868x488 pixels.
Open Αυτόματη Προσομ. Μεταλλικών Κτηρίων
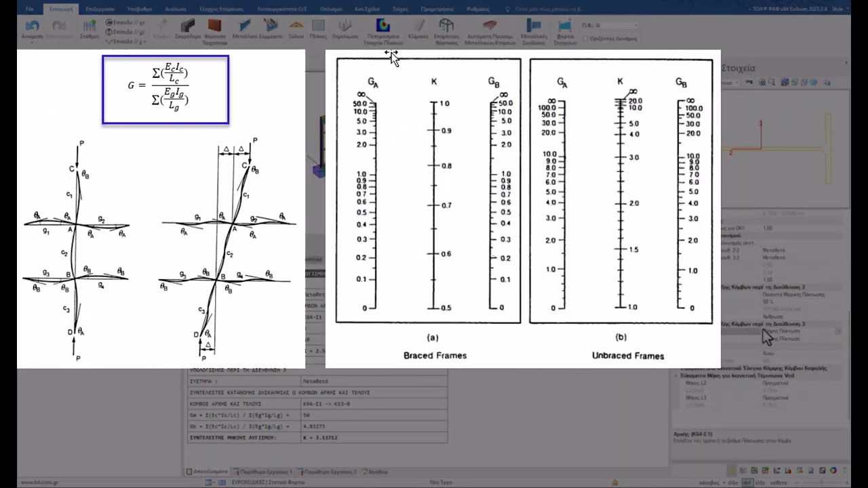(x=489, y=31)
